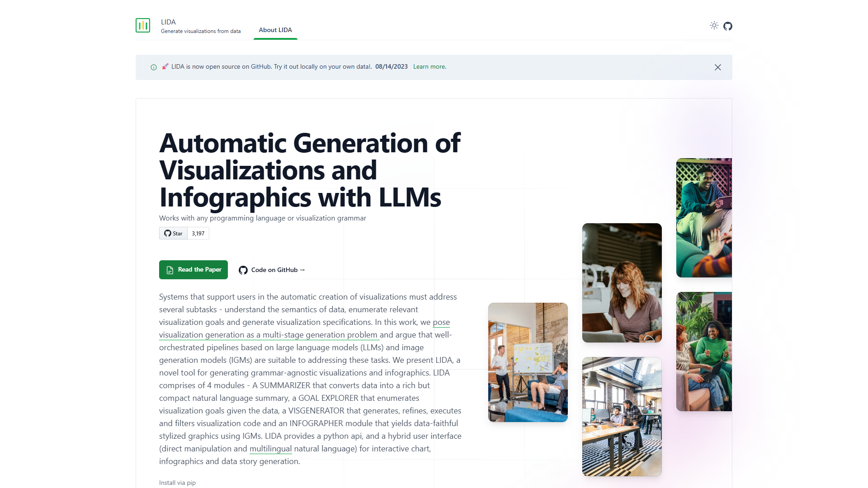Open the Code on GitHub link
The image size is (868, 488).
(x=272, y=270)
